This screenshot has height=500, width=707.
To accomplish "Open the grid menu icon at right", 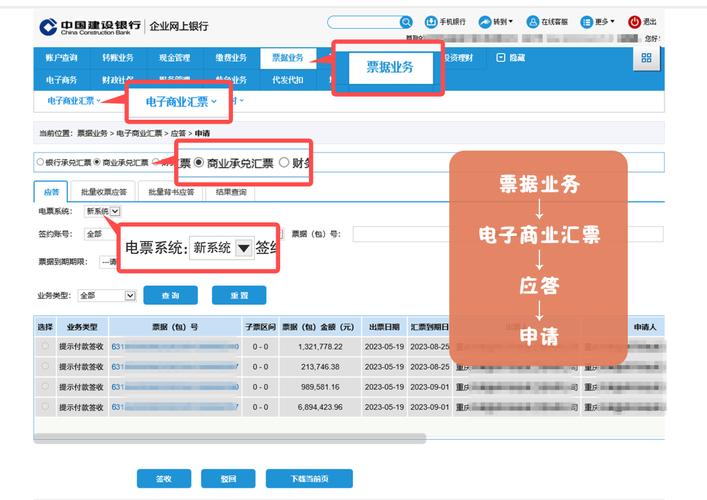I will (646, 58).
